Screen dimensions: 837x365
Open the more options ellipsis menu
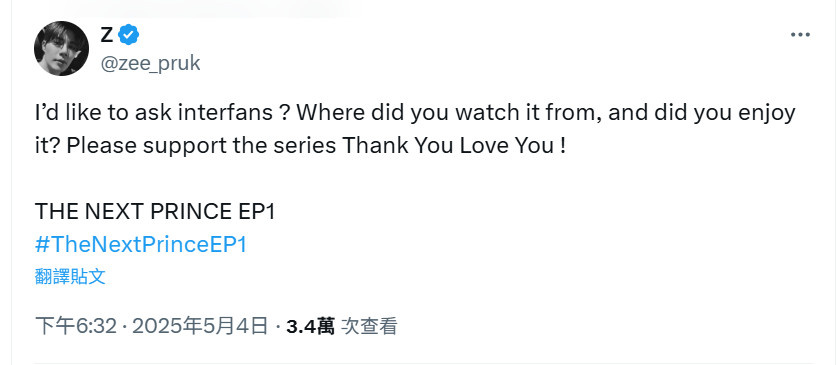coord(800,35)
